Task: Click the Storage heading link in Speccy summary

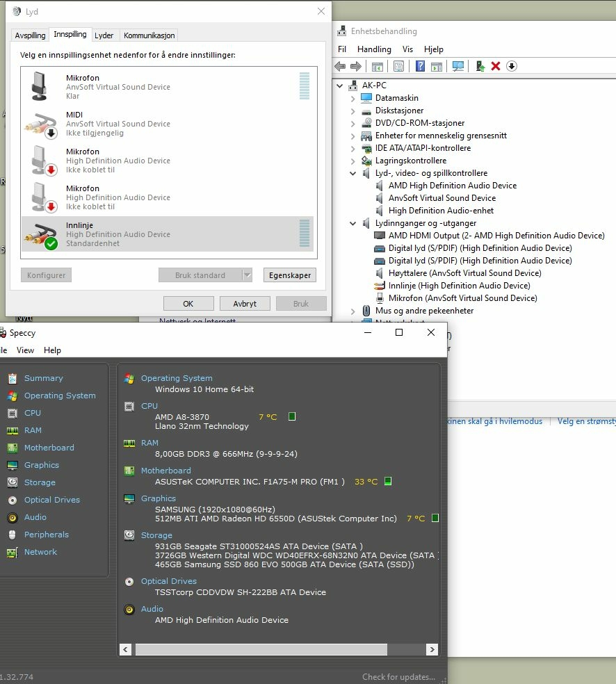Action: 156,535
